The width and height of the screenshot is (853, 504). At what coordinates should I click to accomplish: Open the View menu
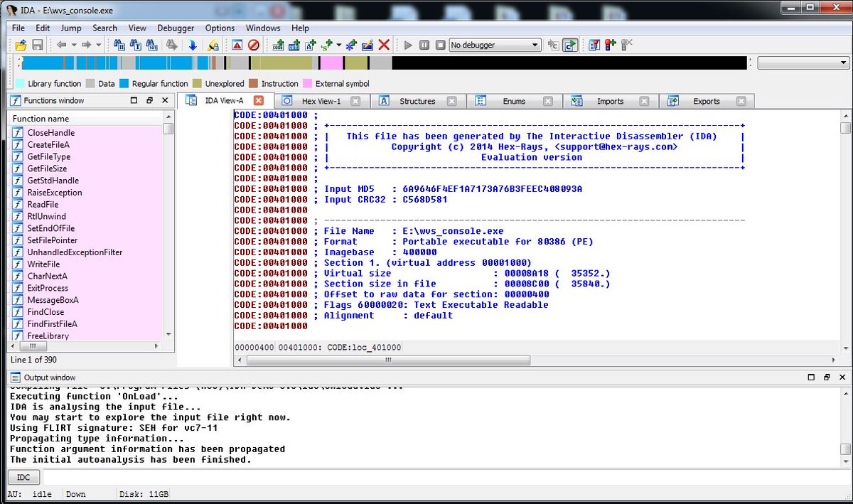tap(137, 28)
